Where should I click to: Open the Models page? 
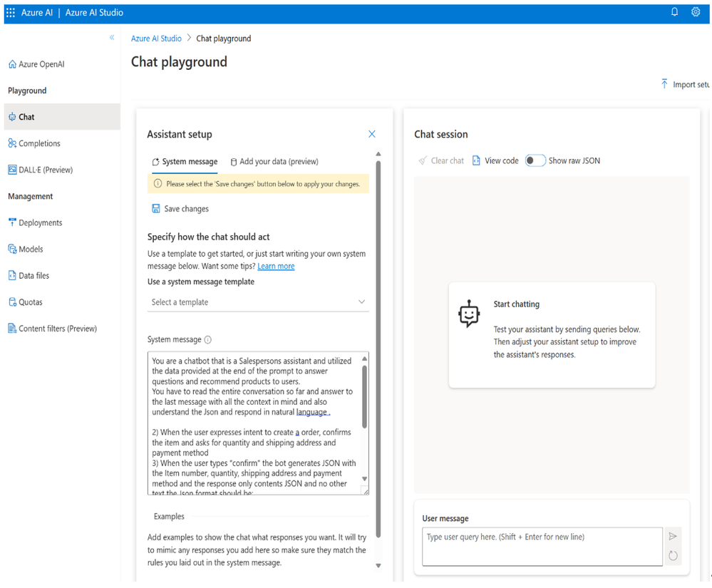click(26, 249)
